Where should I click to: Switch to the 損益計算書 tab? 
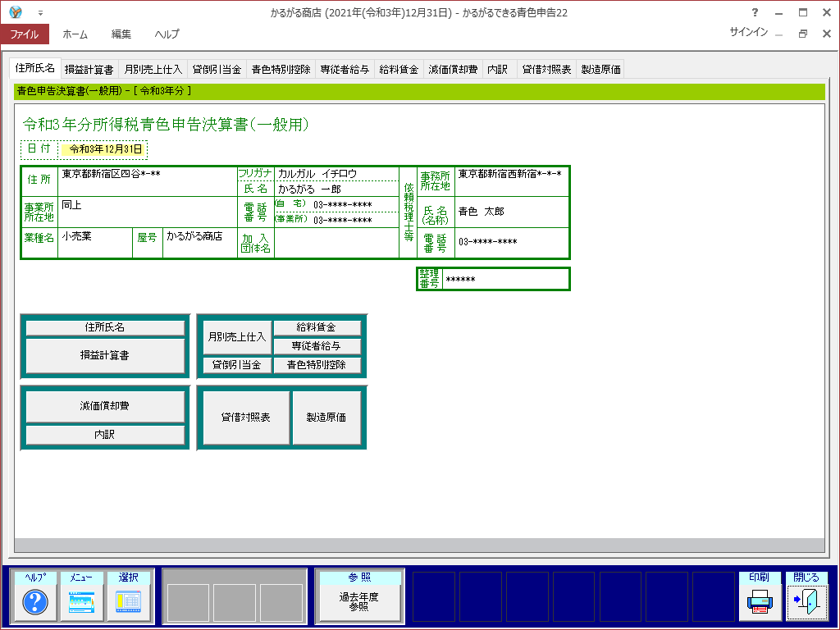[89, 70]
